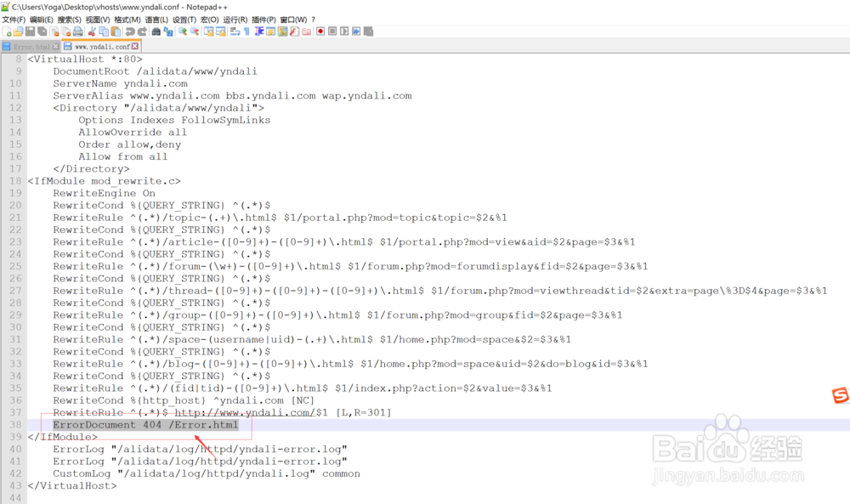850x504 pixels.
Task: Click the Cut scissors icon
Action: [x=92, y=31]
